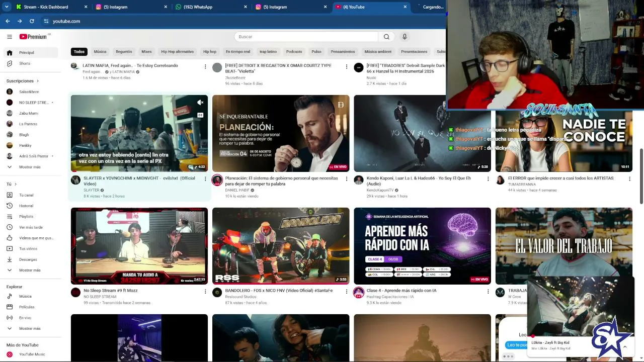Select the Hip Hop alternativo chip
The width and height of the screenshot is (644, 362).
coord(177,52)
